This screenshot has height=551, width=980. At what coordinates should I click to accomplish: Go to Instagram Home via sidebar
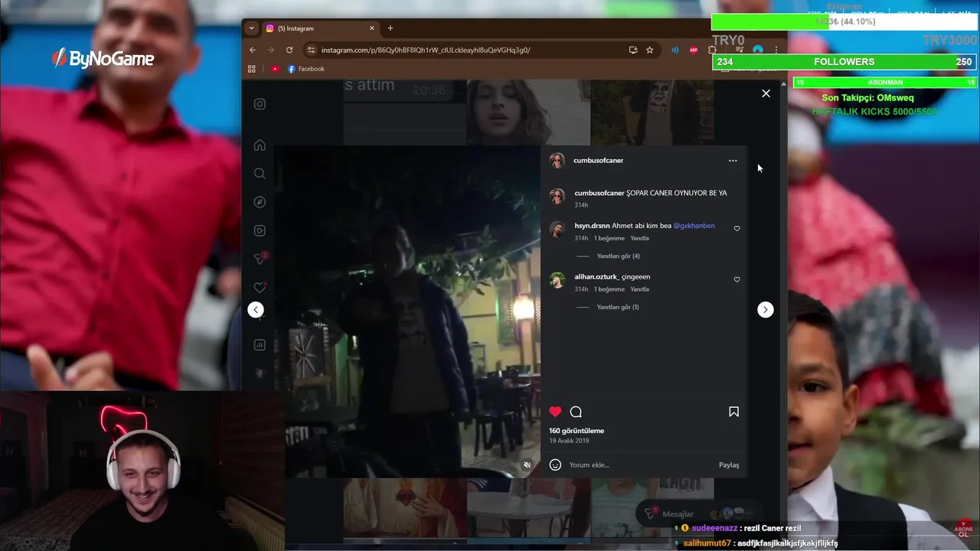click(260, 145)
